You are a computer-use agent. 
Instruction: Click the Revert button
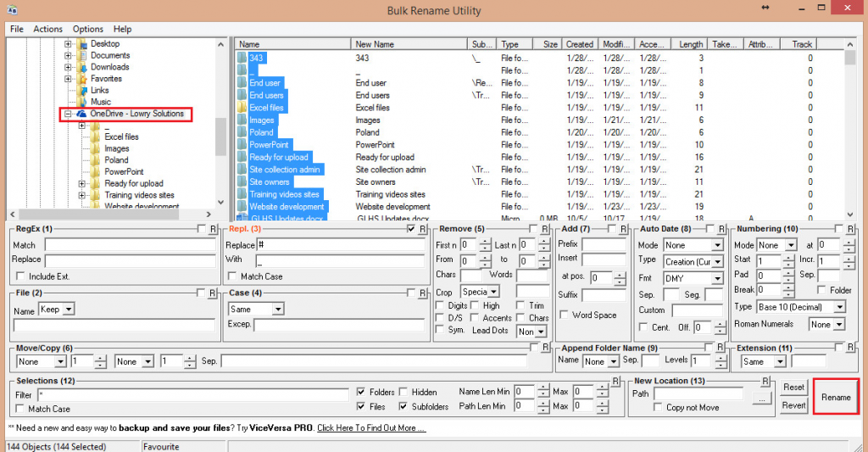coord(793,405)
